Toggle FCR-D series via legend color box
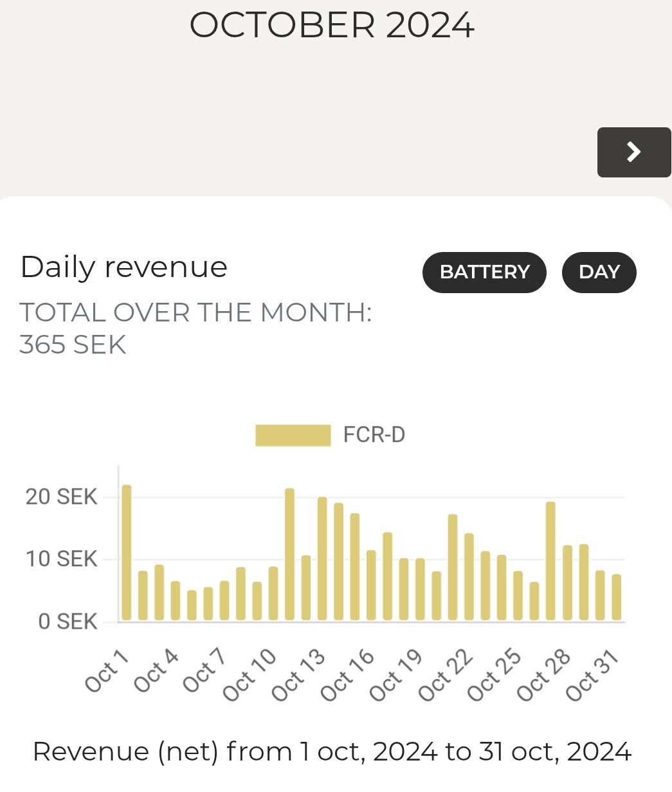The height and width of the screenshot is (792, 672). pos(293,435)
